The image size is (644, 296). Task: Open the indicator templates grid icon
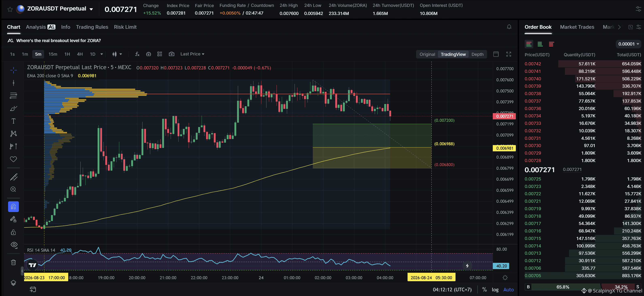tap(160, 54)
